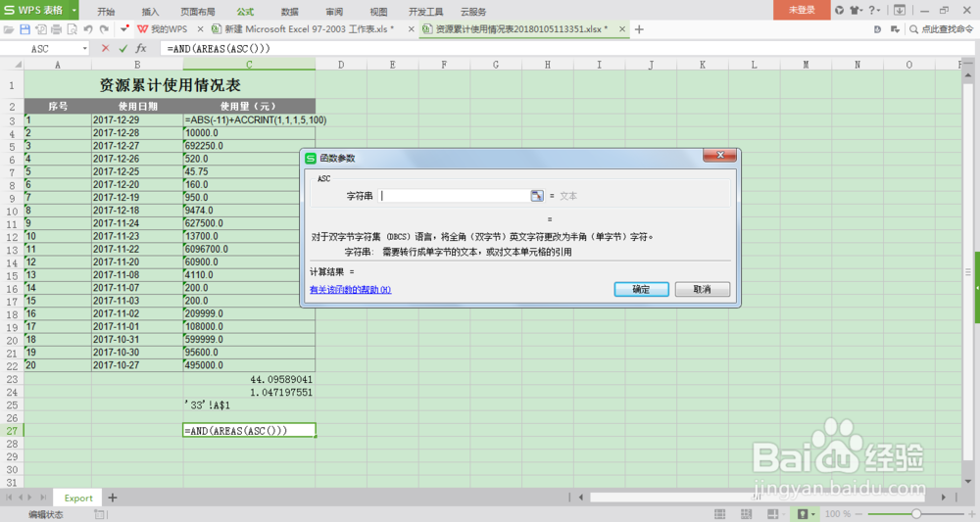980x522 pixels.
Task: Open the 云服务 ribbon tab
Action: [x=473, y=11]
